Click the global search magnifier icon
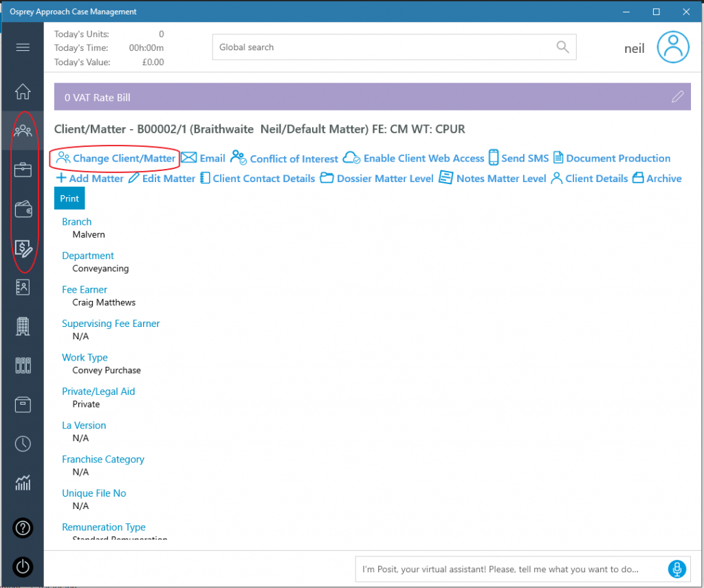Screen dimensions: 704x588 (x=562, y=47)
